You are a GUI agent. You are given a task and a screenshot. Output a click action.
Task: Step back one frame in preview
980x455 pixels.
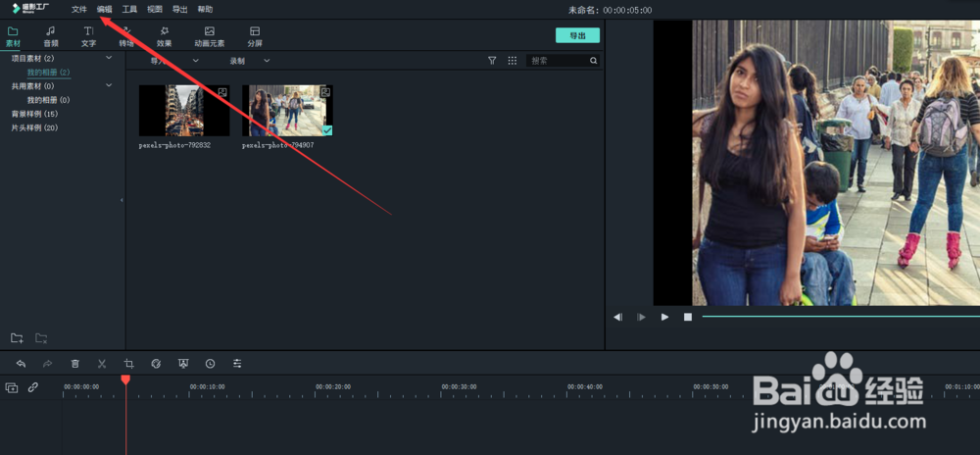pos(618,317)
